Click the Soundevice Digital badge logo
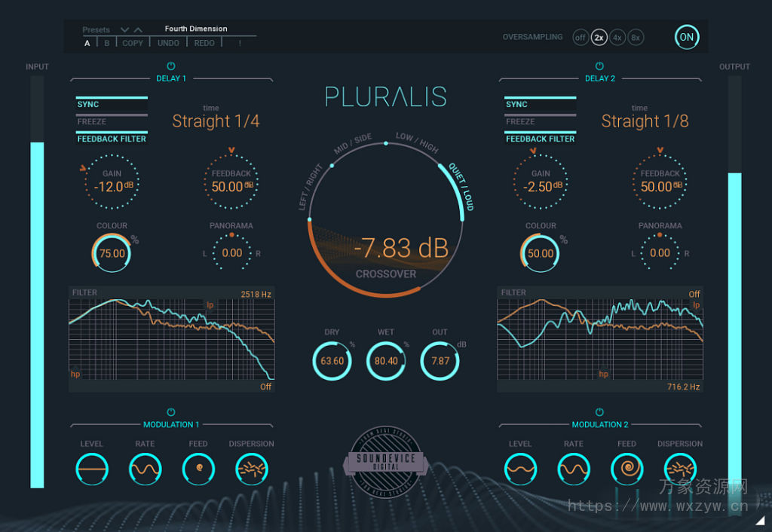Image resolution: width=772 pixels, height=532 pixels. click(386, 461)
